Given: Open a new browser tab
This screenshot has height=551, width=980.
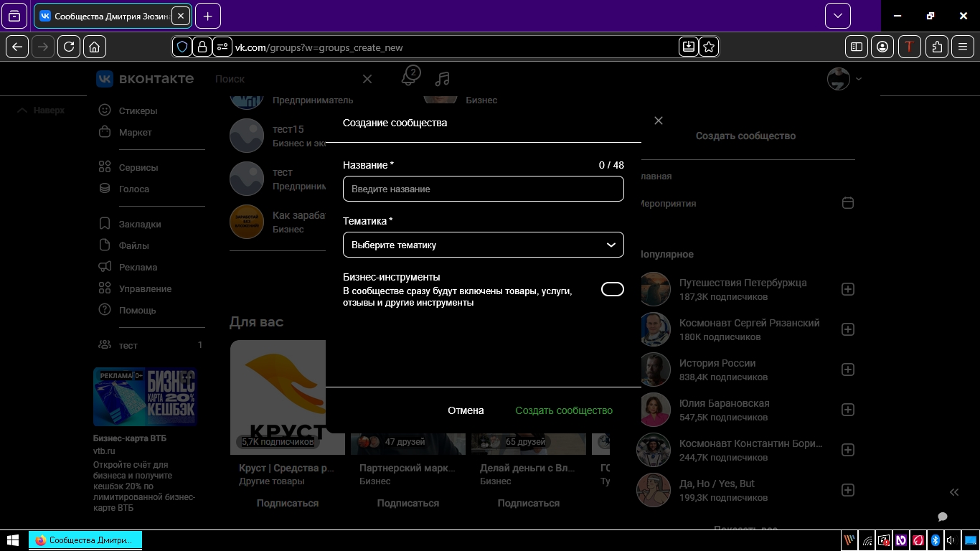Looking at the screenshot, I should [207, 16].
